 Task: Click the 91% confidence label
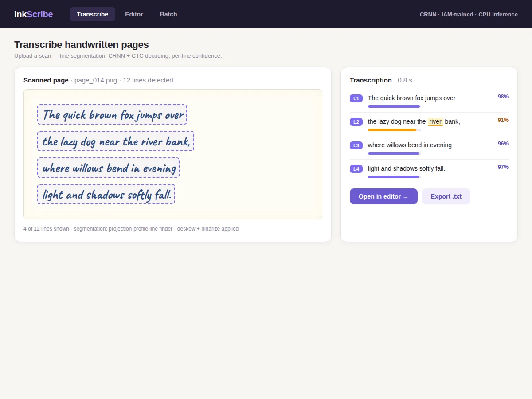pos(503,120)
